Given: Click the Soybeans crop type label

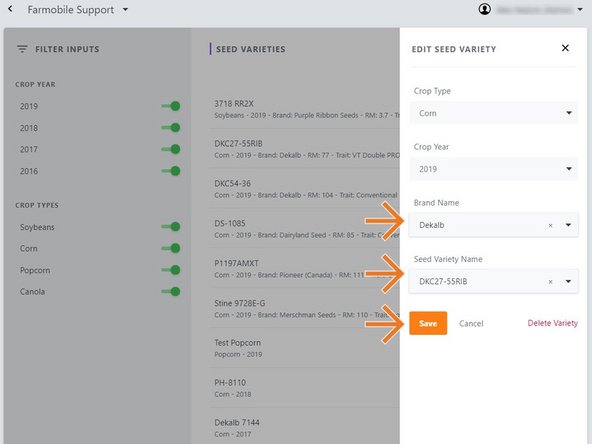Looking at the screenshot, I should click(37, 227).
